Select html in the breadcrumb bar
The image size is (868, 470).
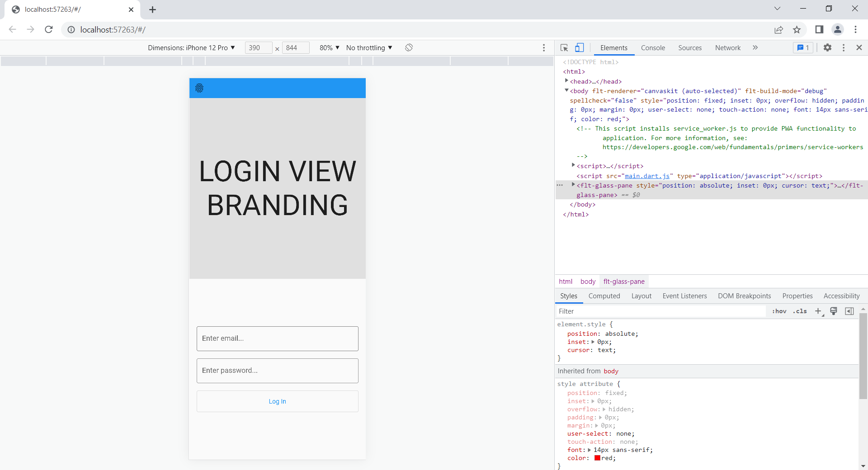[x=566, y=282]
